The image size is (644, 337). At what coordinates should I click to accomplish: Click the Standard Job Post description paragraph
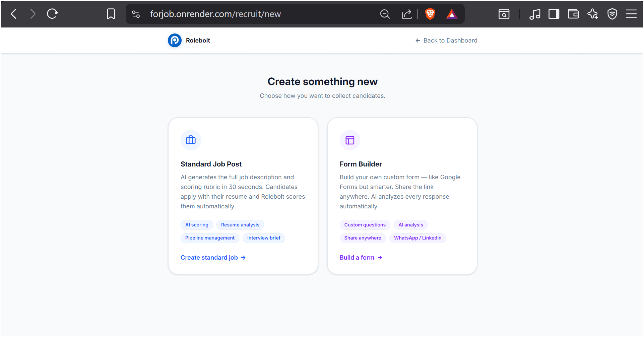(x=243, y=192)
